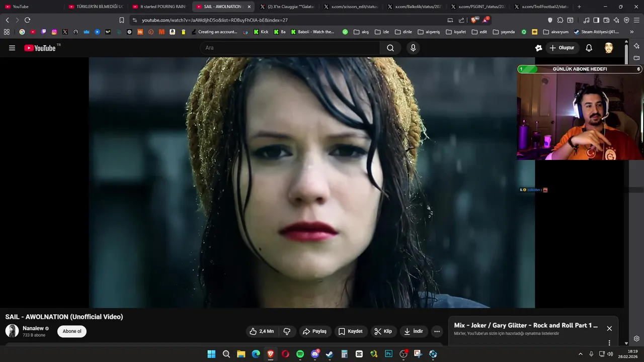Switch to the It started POURING RAIN tab

coord(159,7)
